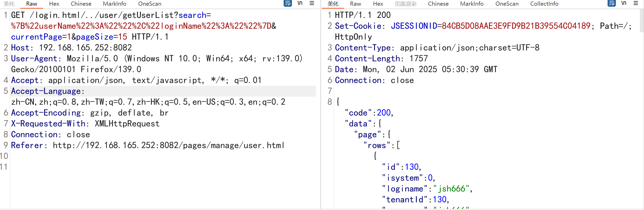This screenshot has height=210, width=644.
Task: Open Hex tab in request pane
Action: tap(54, 4)
